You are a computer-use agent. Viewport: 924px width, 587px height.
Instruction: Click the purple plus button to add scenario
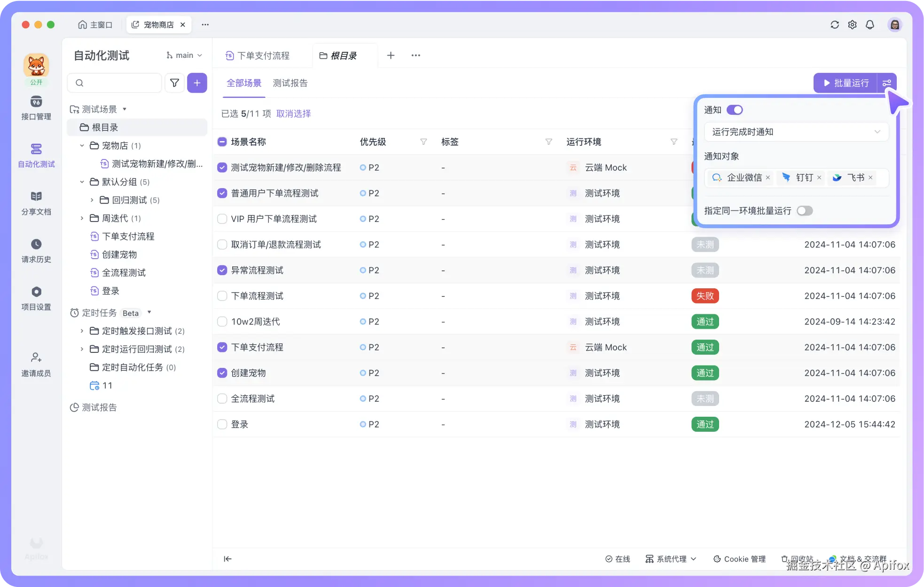(197, 83)
